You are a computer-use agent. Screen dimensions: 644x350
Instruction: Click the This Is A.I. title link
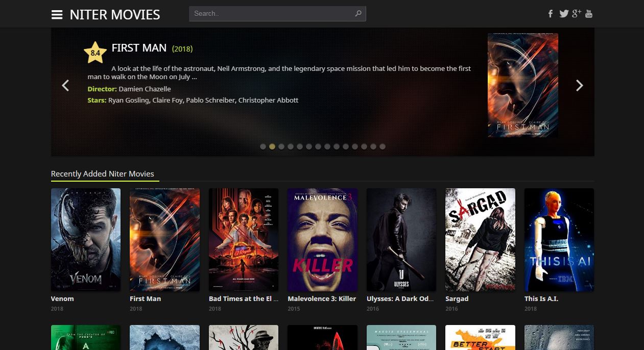click(541, 299)
